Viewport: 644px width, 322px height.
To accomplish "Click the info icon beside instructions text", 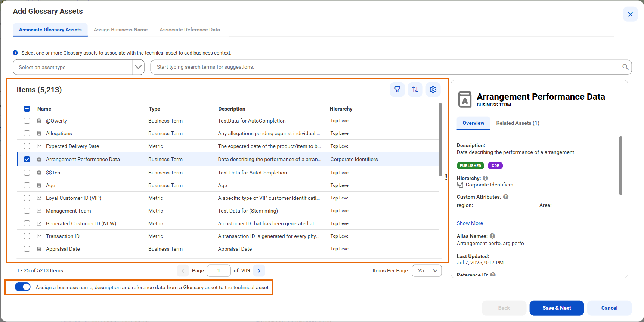I will (15, 53).
